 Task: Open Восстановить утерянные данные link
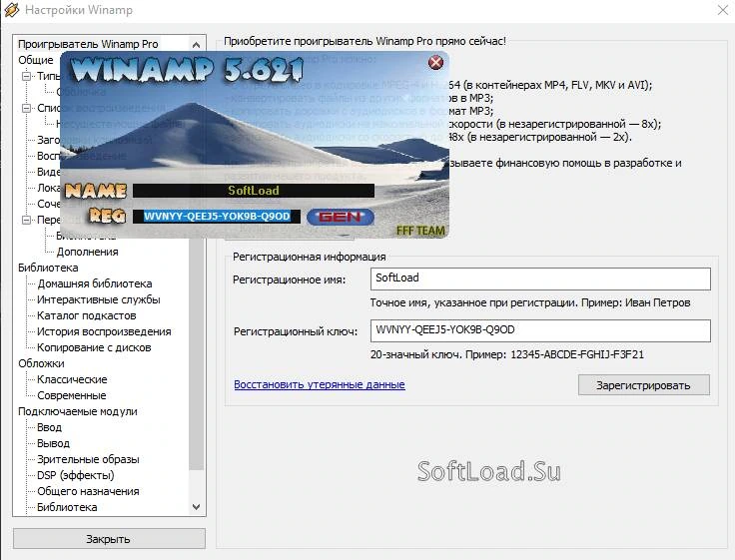[320, 384]
